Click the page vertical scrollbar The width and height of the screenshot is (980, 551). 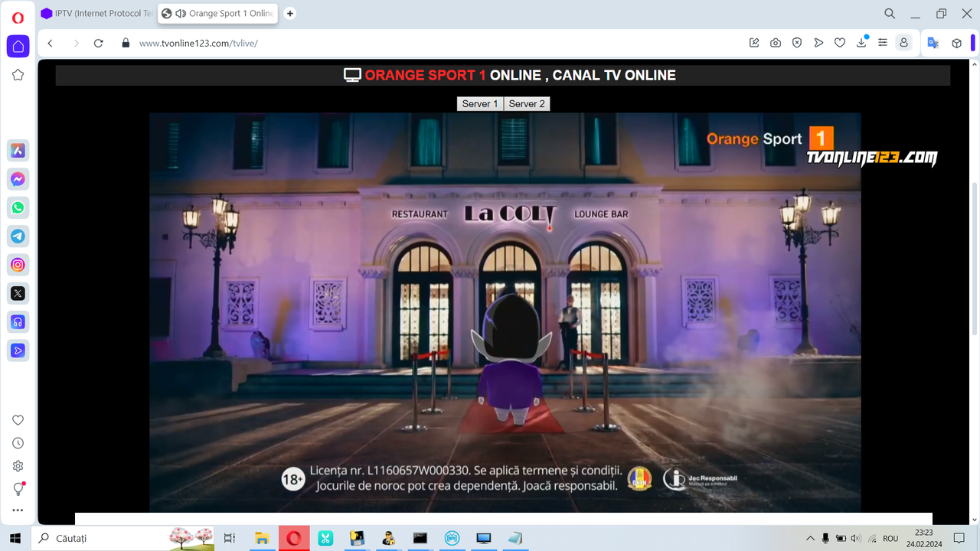[975, 259]
